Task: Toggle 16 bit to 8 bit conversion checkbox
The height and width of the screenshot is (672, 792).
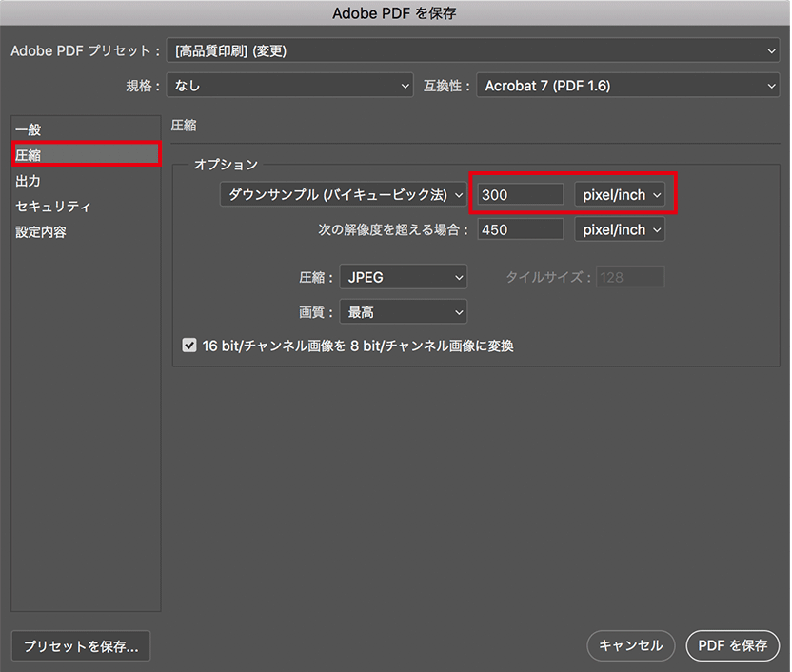Action: click(x=189, y=346)
